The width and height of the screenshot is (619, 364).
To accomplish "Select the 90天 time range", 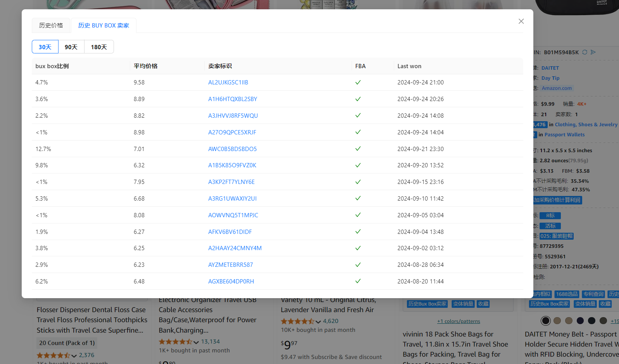I will (71, 47).
